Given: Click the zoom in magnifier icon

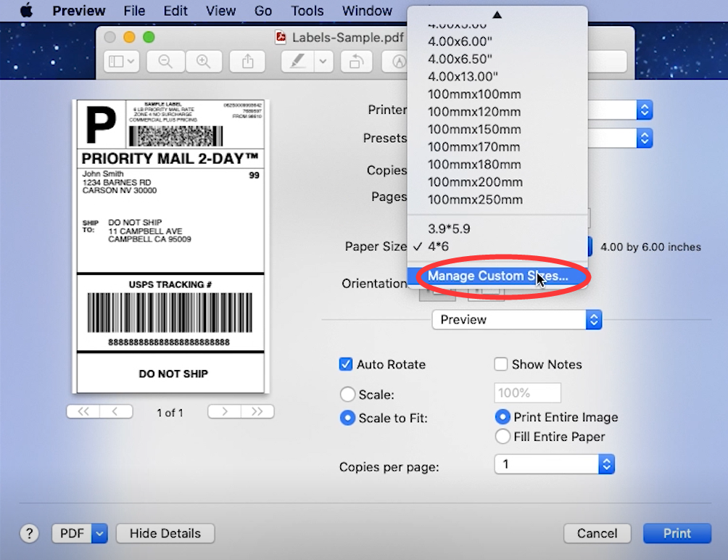Looking at the screenshot, I should click(203, 61).
